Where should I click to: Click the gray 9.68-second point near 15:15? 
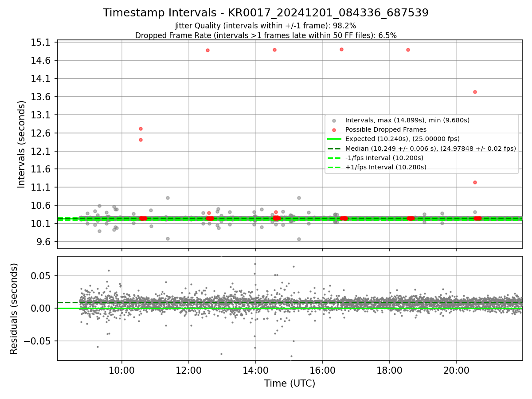[299, 239]
